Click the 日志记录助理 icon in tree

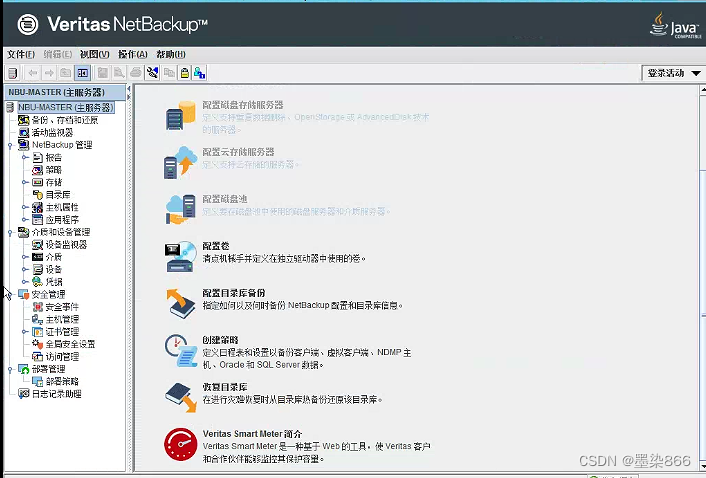click(x=23, y=394)
